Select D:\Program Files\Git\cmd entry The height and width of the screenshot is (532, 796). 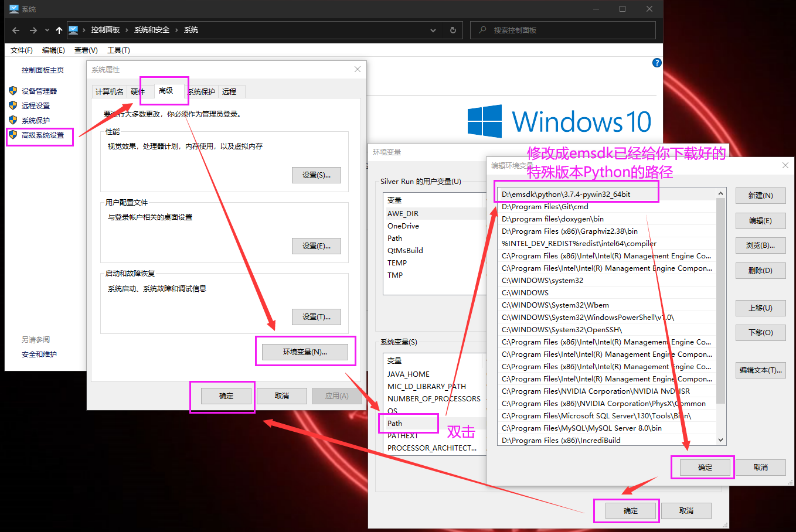[607, 207]
